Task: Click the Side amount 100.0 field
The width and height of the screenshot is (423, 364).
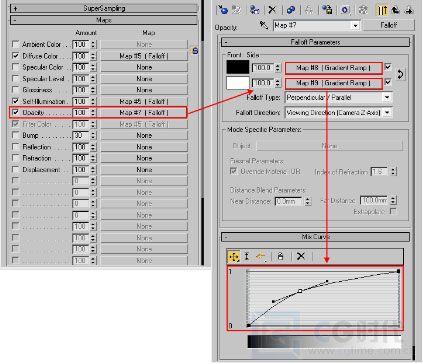Action: [x=263, y=83]
